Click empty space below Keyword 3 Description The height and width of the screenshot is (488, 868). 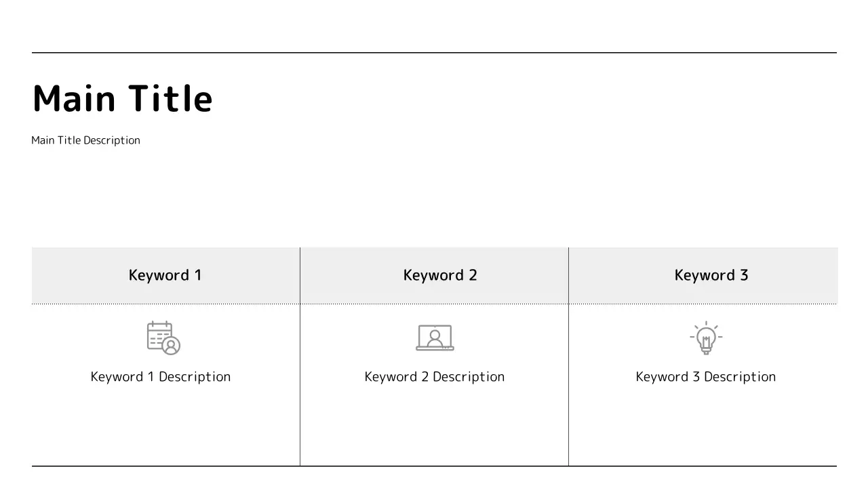[x=705, y=427]
